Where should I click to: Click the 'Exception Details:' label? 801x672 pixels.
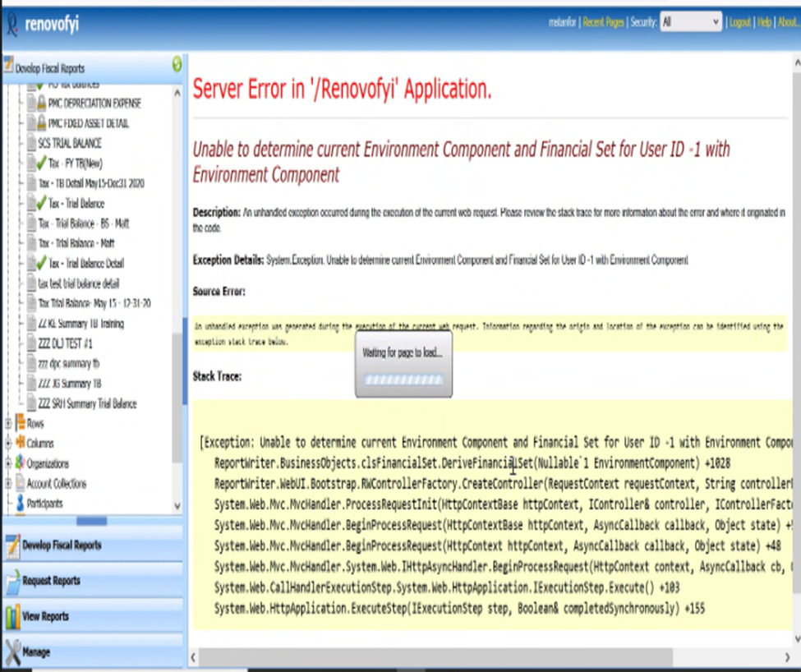coord(228,260)
